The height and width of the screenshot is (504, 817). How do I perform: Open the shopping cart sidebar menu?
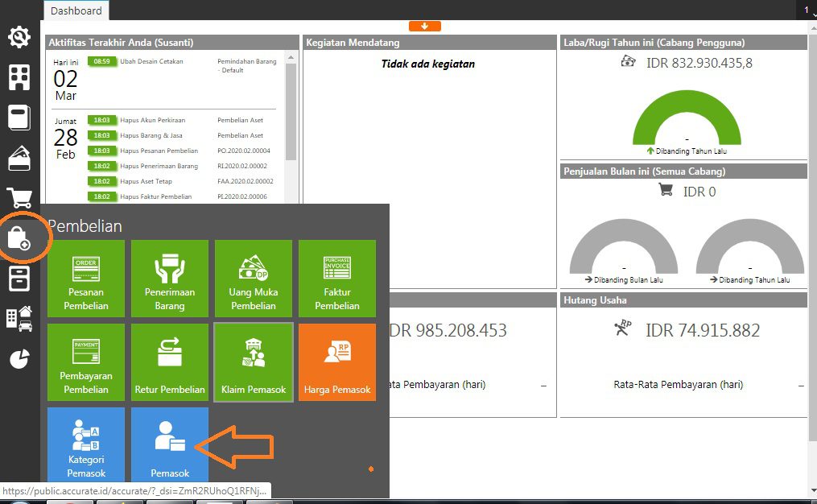[x=19, y=198]
